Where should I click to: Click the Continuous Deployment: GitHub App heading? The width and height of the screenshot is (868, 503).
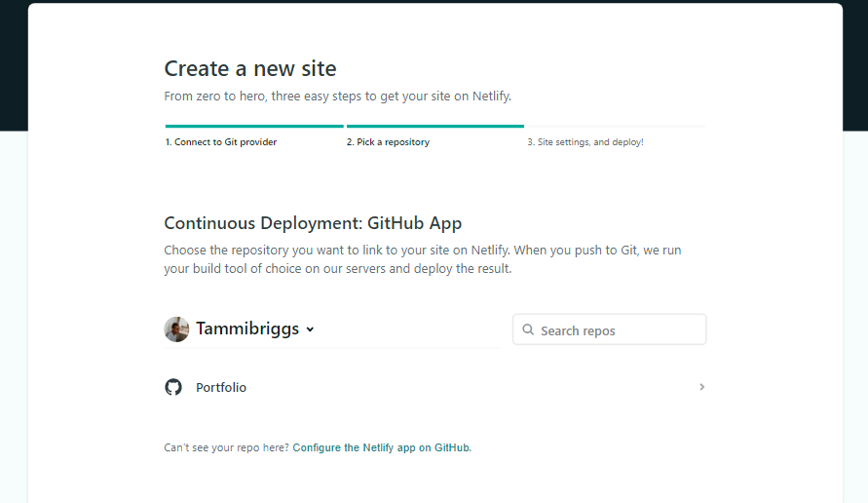coord(313,222)
